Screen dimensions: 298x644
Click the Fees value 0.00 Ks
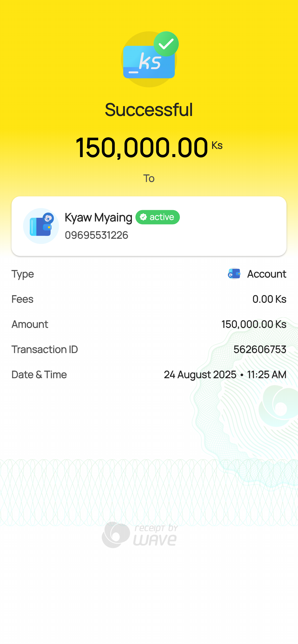click(269, 299)
